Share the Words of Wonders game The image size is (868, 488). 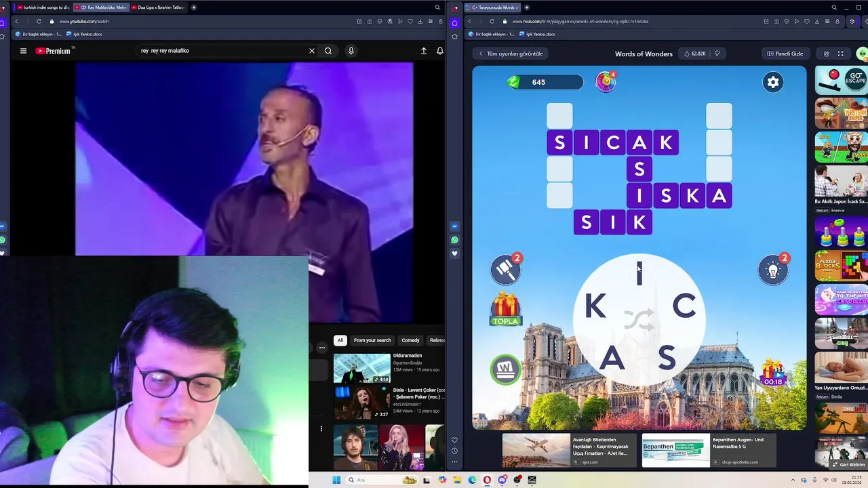point(826,54)
